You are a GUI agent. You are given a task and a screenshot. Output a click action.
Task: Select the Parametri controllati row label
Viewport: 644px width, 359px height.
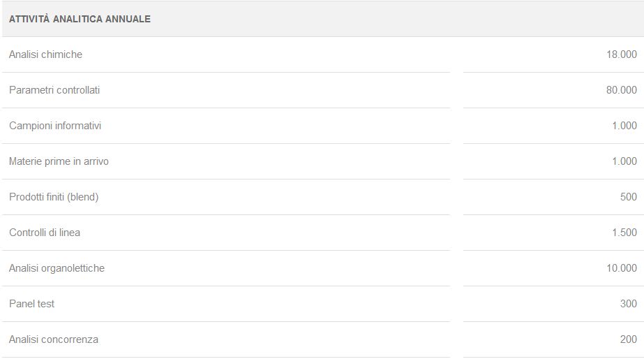pyautogui.click(x=54, y=90)
